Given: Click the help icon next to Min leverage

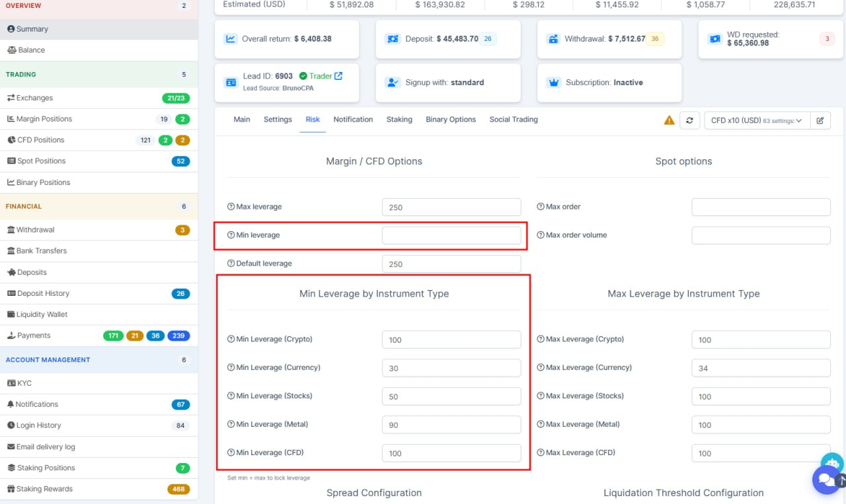Looking at the screenshot, I should [231, 235].
